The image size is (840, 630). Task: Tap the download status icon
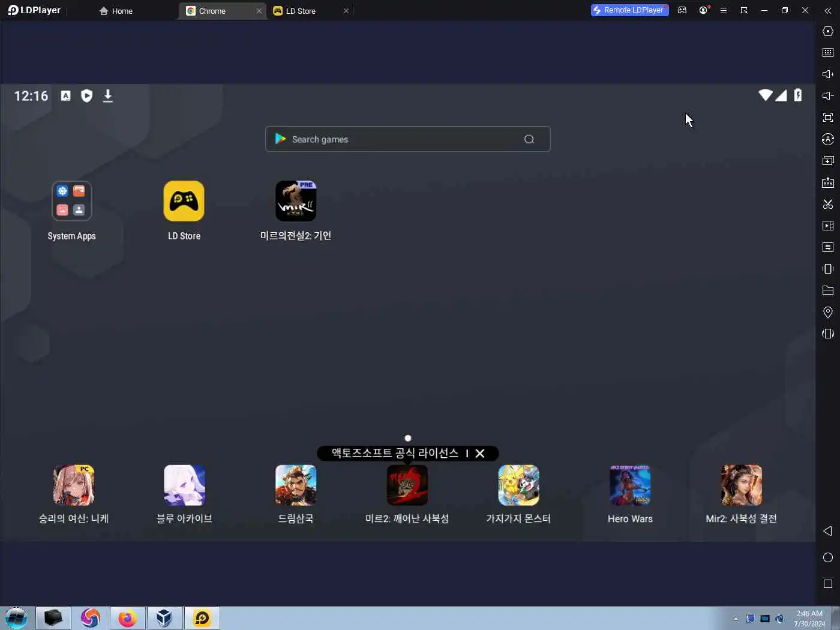click(x=108, y=96)
